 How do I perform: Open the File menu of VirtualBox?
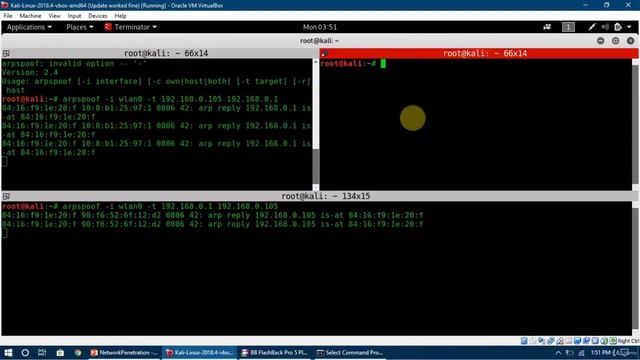tap(8, 16)
